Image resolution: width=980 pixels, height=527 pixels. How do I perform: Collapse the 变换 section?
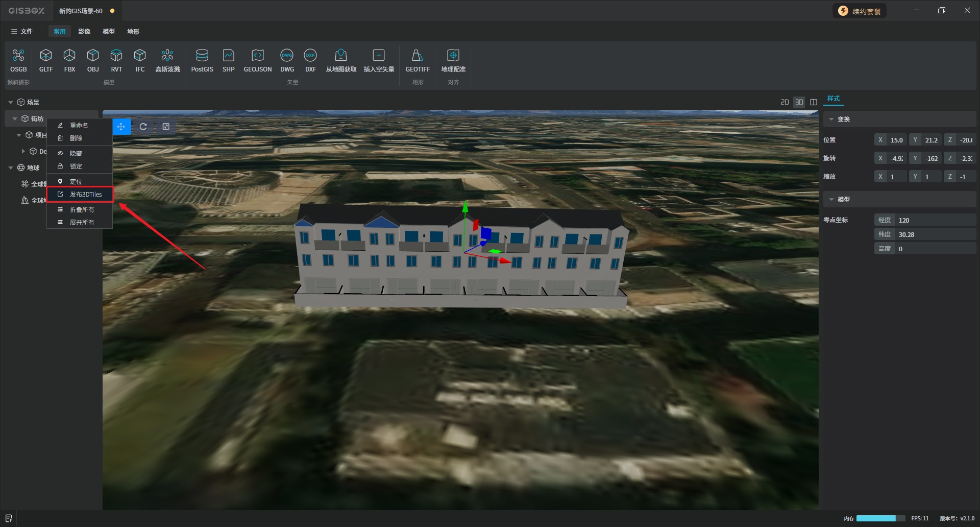[831, 119]
